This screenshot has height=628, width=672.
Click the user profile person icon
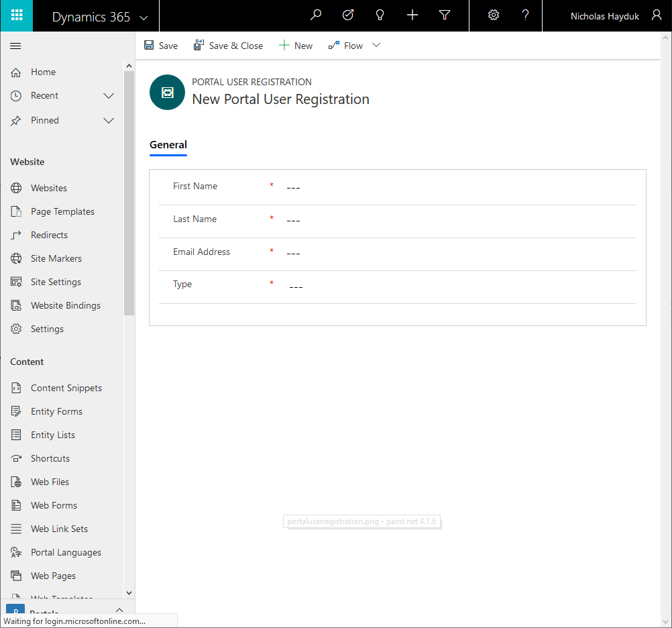[656, 15]
